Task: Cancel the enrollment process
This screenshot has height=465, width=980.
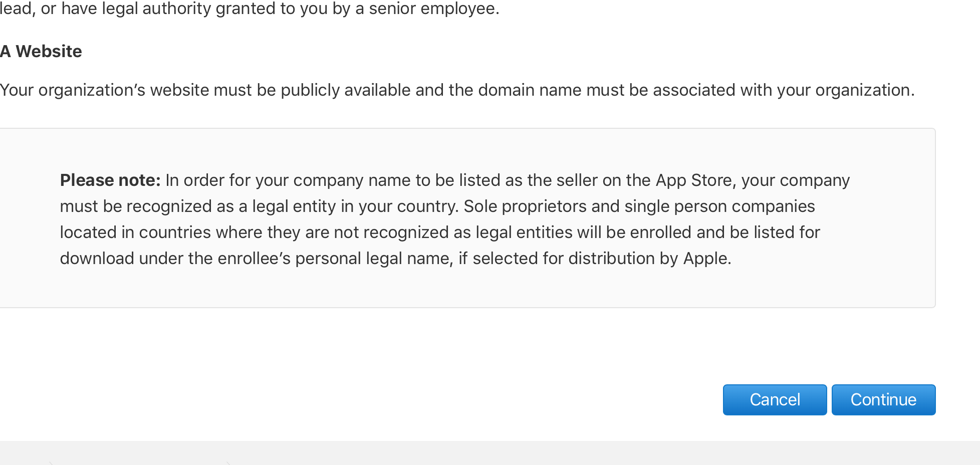Action: tap(775, 399)
